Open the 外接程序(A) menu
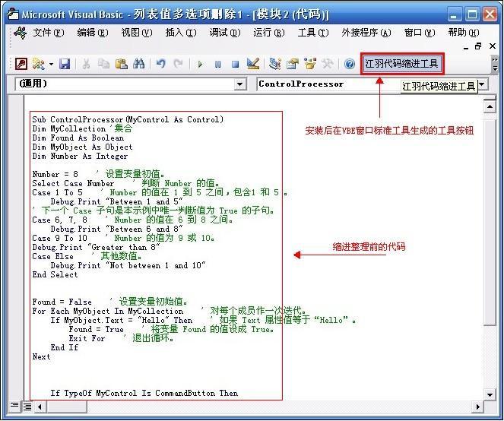This screenshot has height=421, width=504. [366, 33]
